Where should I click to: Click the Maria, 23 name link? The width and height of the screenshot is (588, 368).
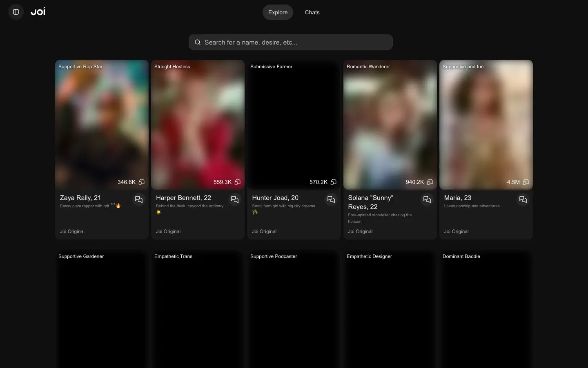[x=458, y=198]
